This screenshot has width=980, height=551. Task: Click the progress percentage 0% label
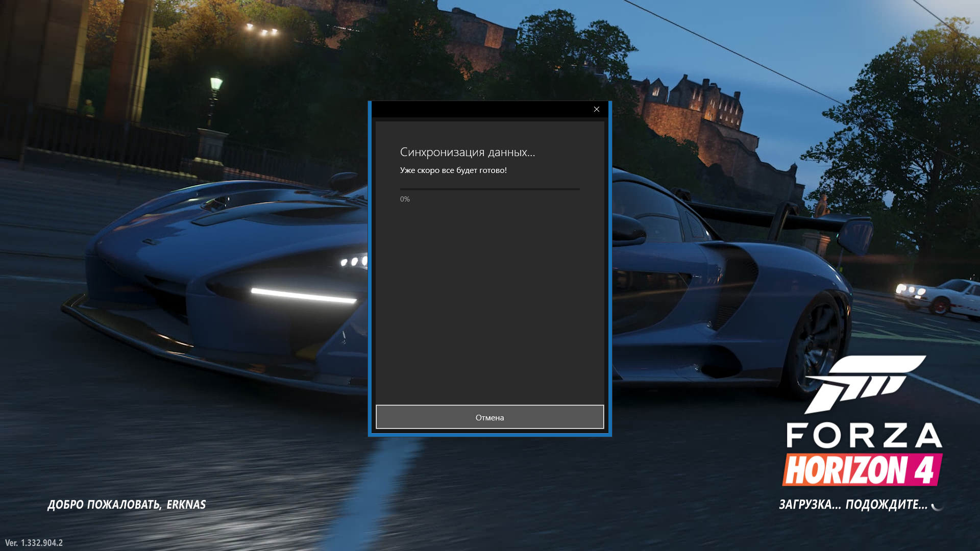coord(405,198)
